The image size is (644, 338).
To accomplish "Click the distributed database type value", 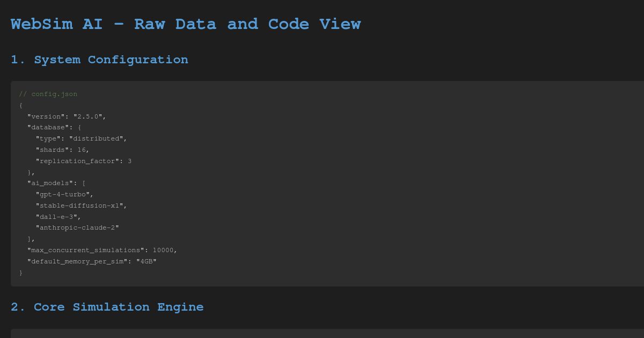I will click(x=97, y=138).
